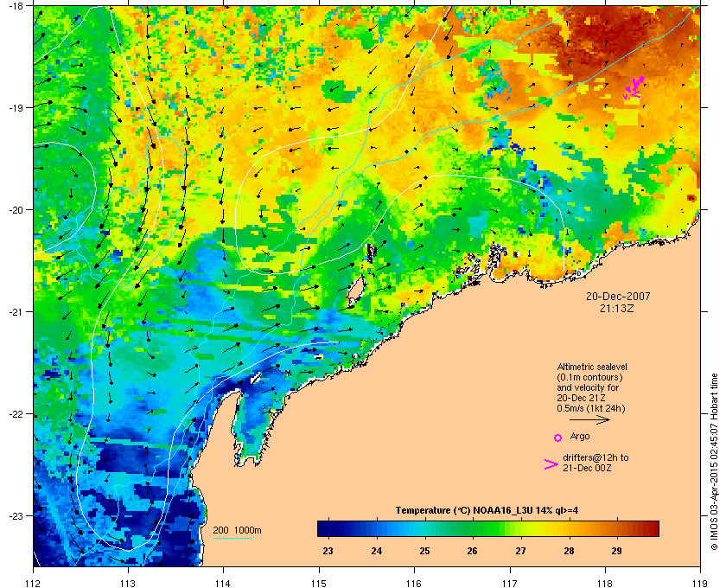Screen dimensions: 726x588
Task: Click the IMOS copyright timestamp text
Action: click(714, 463)
